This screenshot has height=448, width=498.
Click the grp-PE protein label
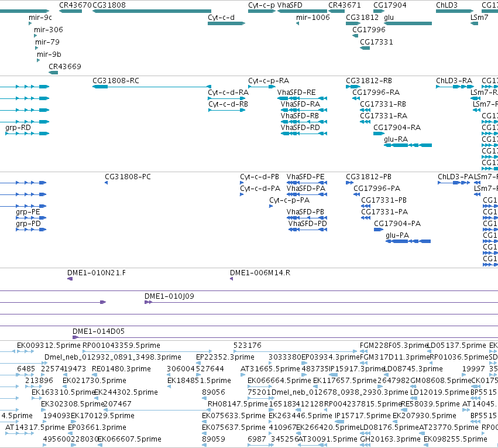point(28,212)
